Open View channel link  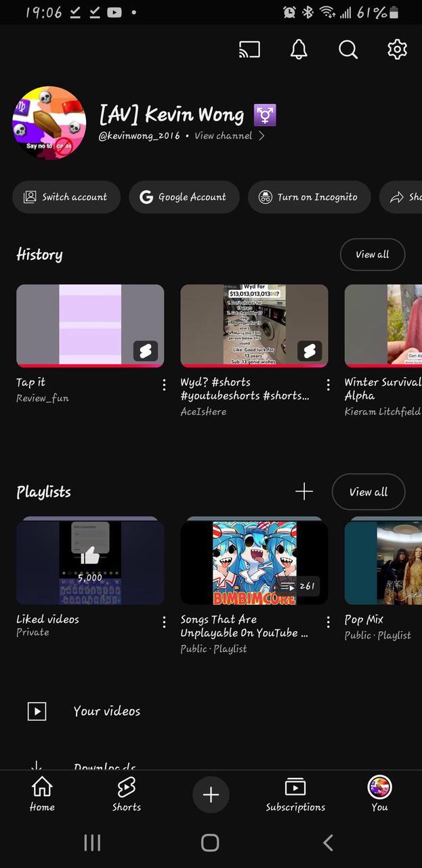click(229, 135)
